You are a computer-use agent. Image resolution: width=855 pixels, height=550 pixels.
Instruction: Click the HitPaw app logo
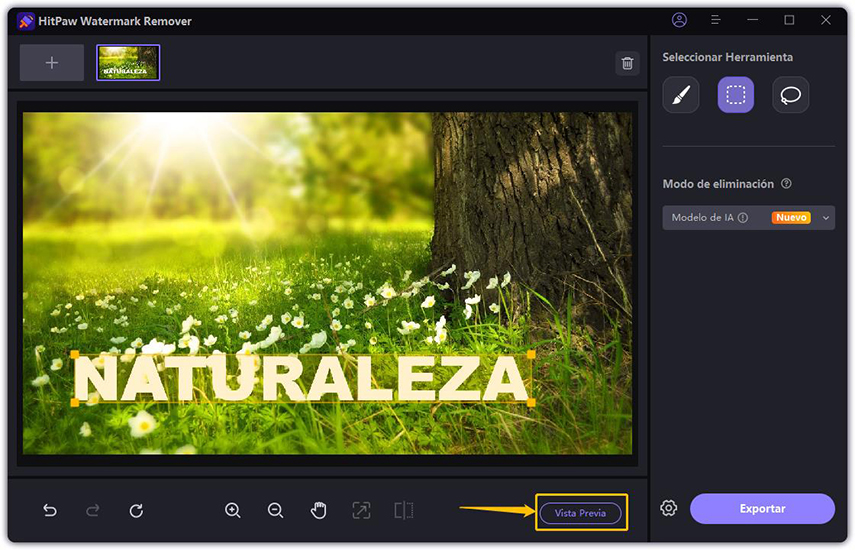[26, 21]
